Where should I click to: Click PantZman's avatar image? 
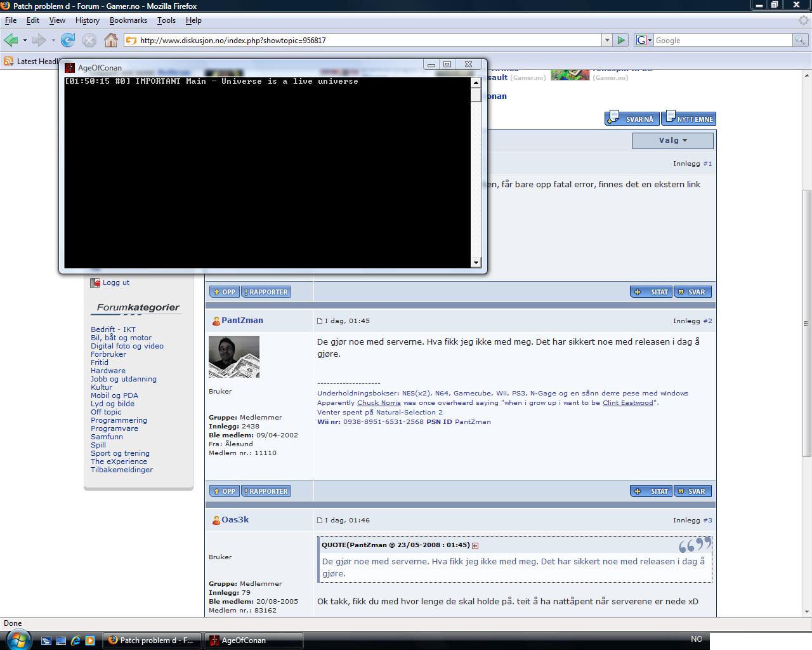pos(234,357)
